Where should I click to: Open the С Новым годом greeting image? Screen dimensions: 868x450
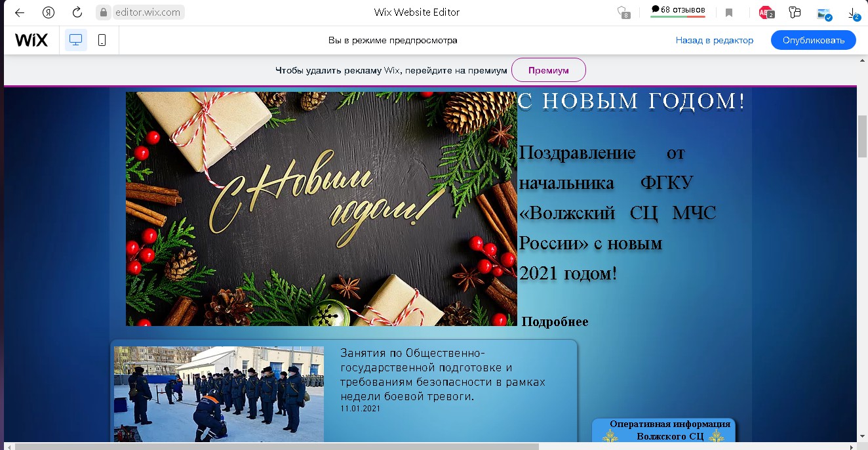coord(321,209)
